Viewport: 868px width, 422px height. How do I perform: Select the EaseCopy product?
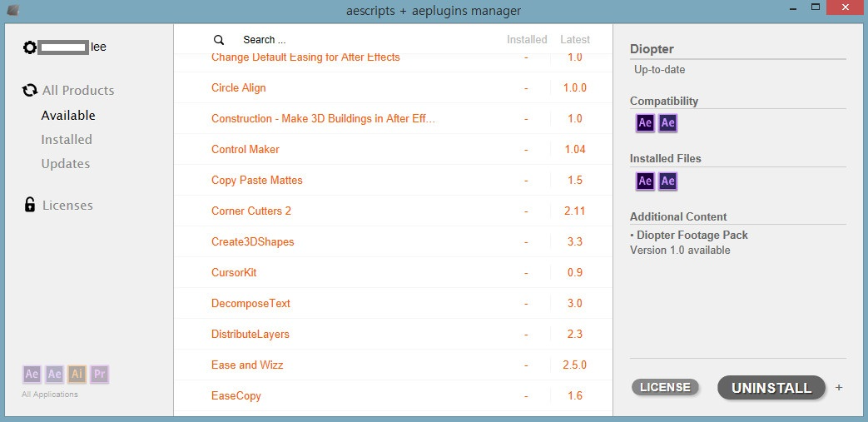coord(236,396)
